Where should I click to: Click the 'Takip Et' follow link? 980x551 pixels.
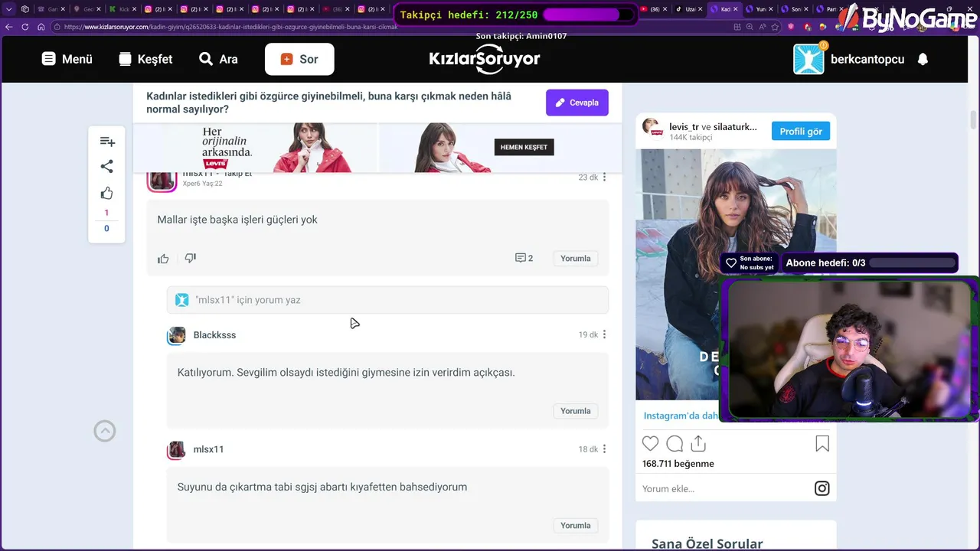237,174
